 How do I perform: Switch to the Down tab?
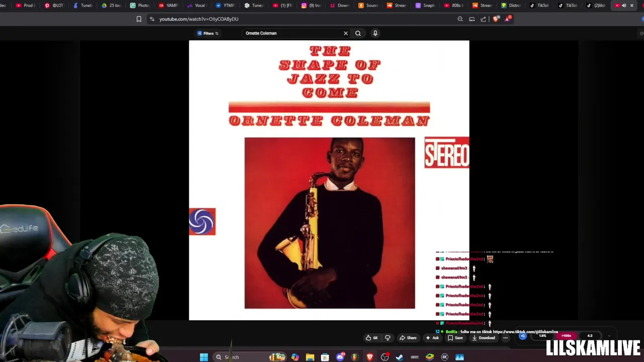click(x=340, y=6)
